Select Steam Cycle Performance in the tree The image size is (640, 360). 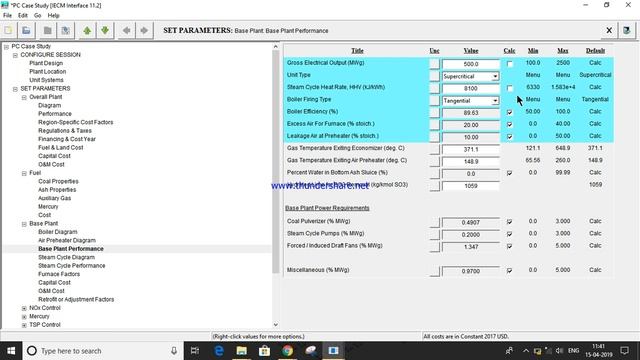click(x=72, y=266)
